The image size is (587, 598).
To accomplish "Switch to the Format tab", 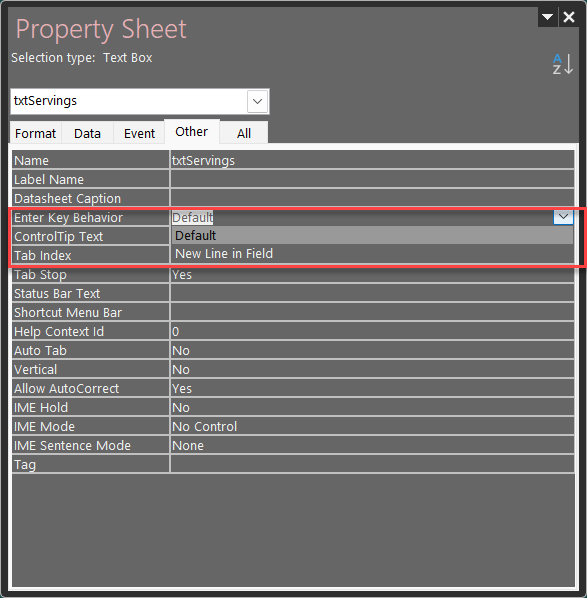I will (35, 133).
